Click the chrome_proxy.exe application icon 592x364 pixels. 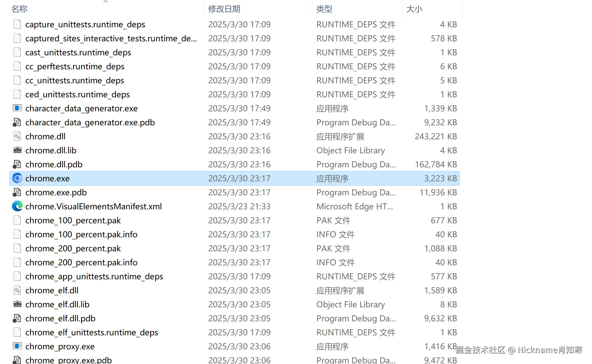click(x=17, y=346)
